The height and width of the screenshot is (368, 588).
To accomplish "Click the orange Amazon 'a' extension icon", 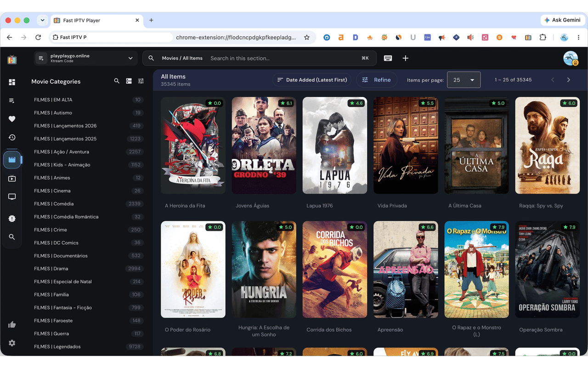I will coord(341,37).
